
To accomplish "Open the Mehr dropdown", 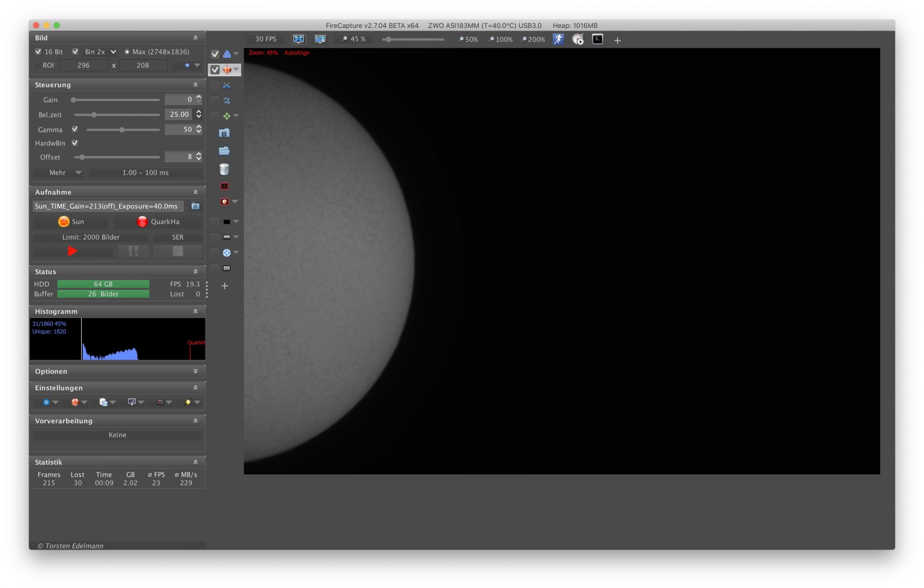I will (59, 172).
